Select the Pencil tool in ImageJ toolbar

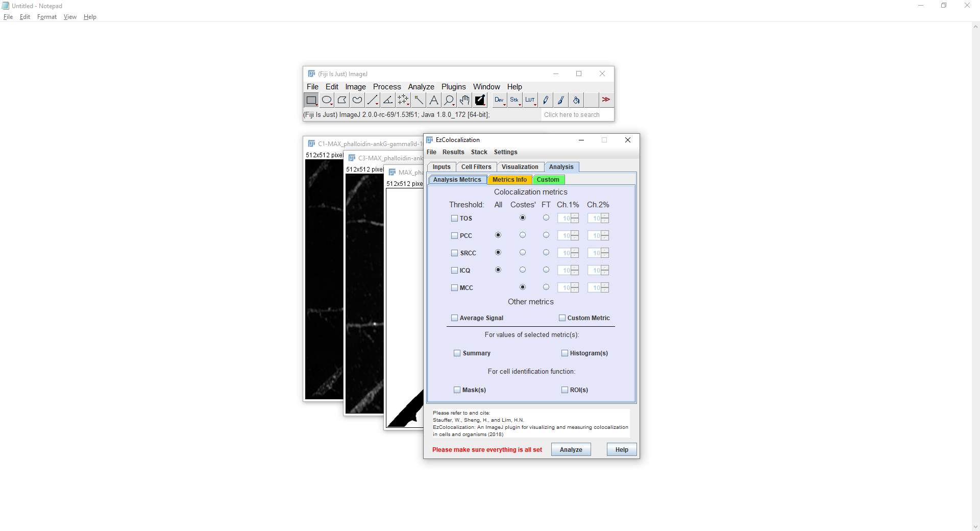[x=546, y=100]
